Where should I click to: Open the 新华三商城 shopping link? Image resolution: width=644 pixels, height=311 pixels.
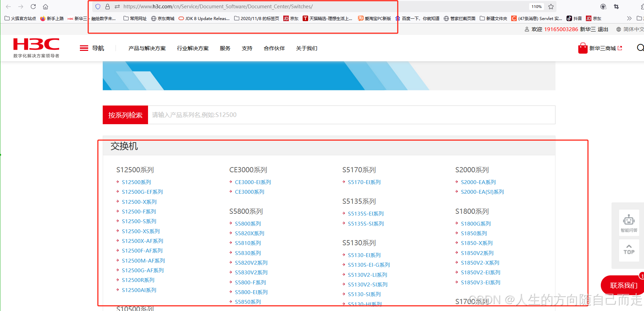click(x=600, y=48)
